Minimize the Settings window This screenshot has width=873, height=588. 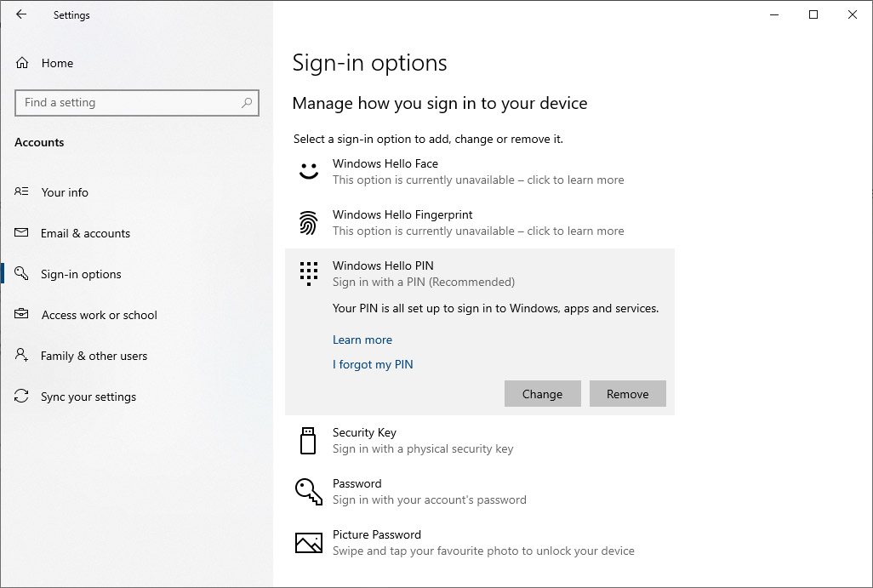[774, 14]
